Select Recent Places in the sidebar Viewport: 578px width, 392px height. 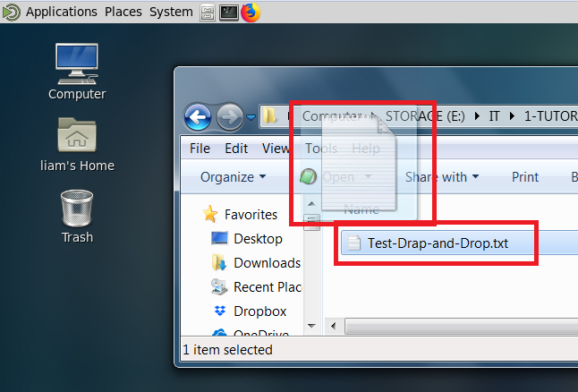(267, 287)
